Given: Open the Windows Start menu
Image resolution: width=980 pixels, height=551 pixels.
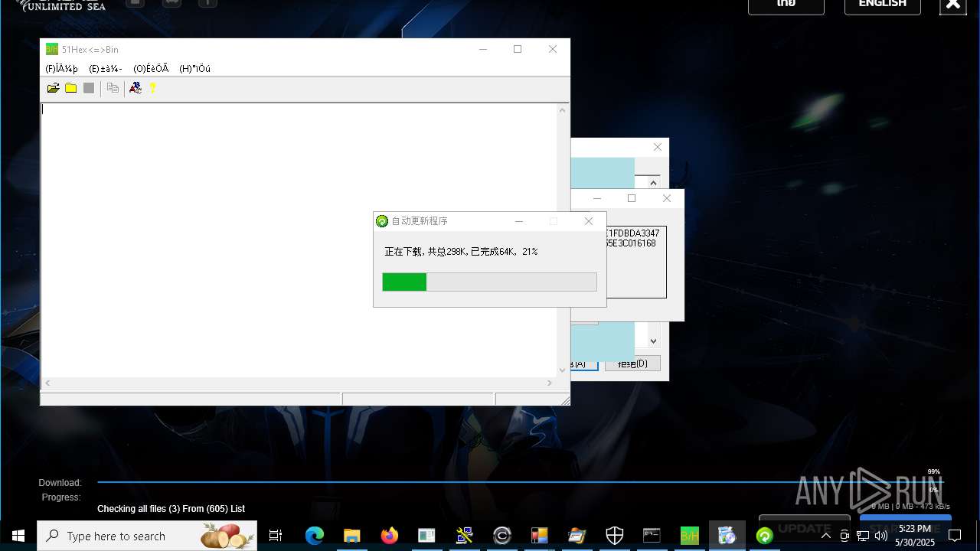Looking at the screenshot, I should 18,536.
